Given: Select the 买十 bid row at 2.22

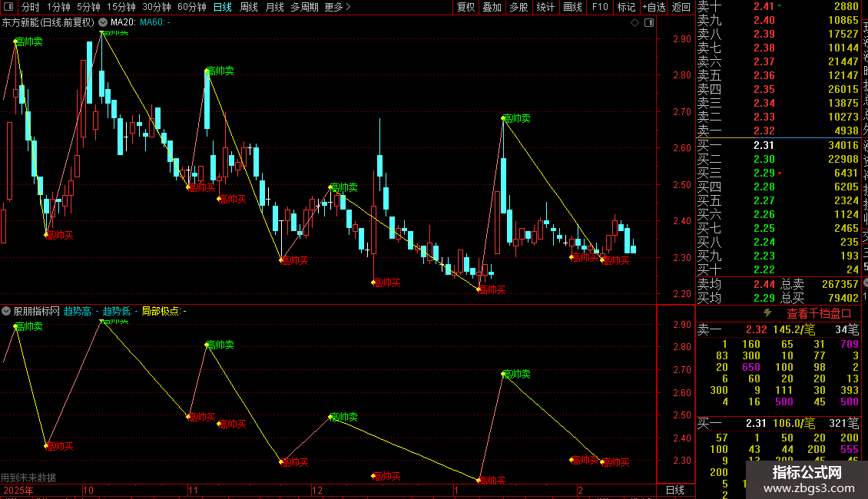Looking at the screenshot, I should 778,269.
